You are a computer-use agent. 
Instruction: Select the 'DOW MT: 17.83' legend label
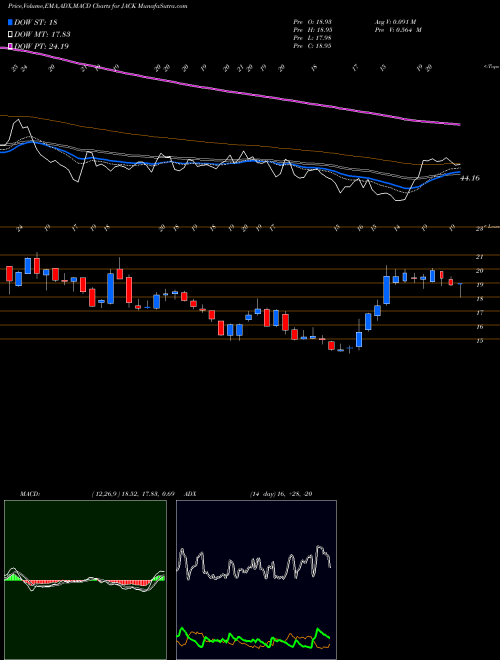pos(43,35)
